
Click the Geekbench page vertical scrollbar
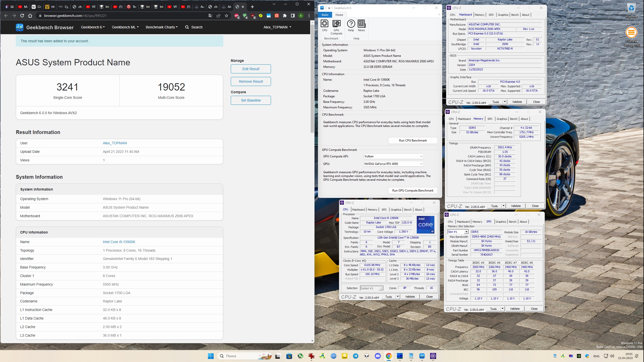click(312, 78)
